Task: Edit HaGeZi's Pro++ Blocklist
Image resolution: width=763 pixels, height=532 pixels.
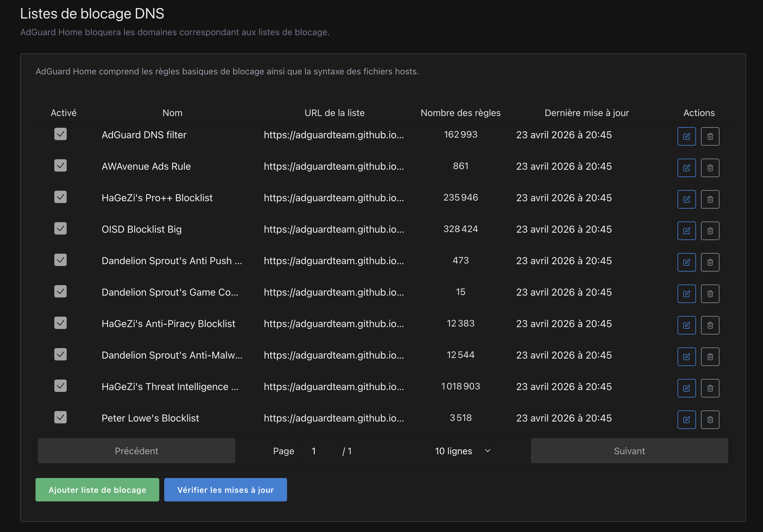Action: coord(686,199)
